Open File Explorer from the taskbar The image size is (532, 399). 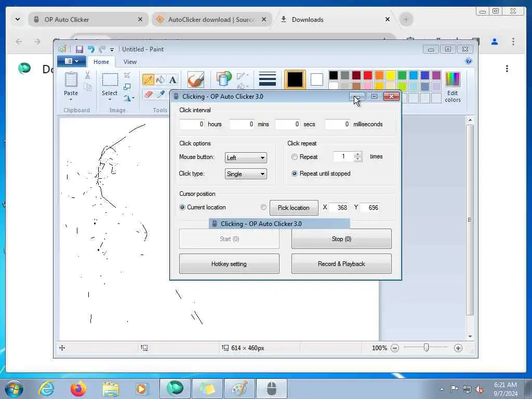111,389
